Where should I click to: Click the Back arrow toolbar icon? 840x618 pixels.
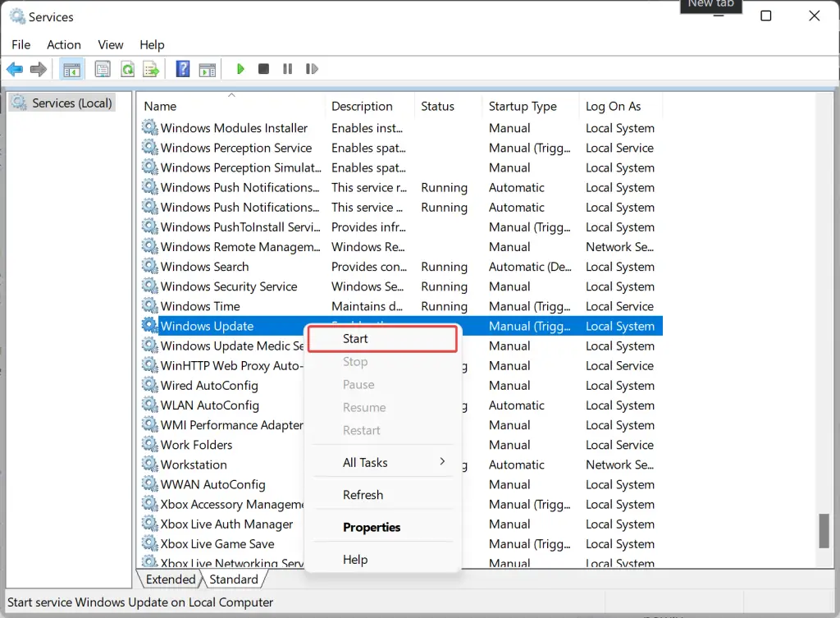[15, 69]
